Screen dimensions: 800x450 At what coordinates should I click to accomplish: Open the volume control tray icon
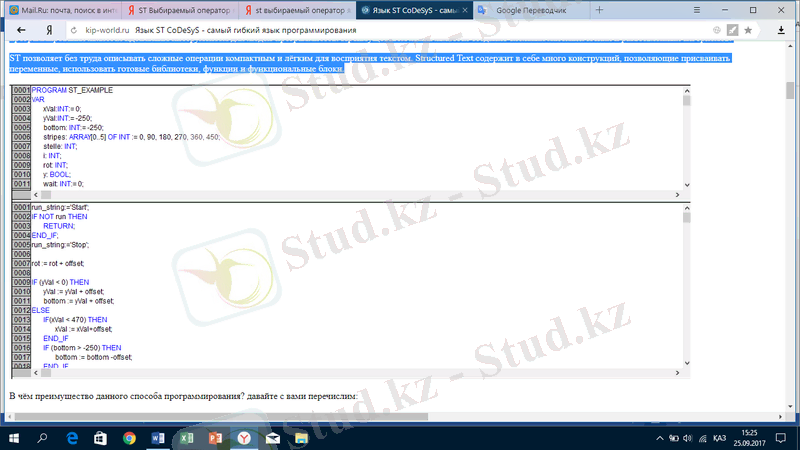tap(688, 438)
